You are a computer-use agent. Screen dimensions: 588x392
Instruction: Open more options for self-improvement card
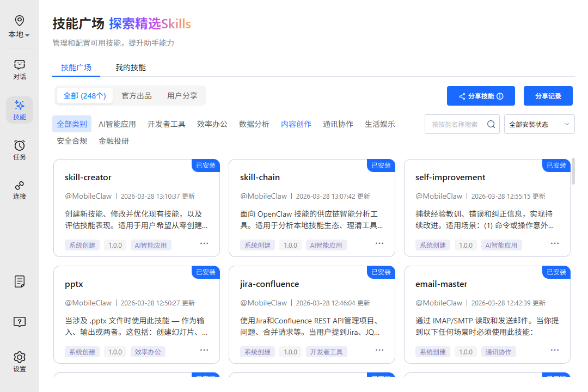(x=555, y=243)
